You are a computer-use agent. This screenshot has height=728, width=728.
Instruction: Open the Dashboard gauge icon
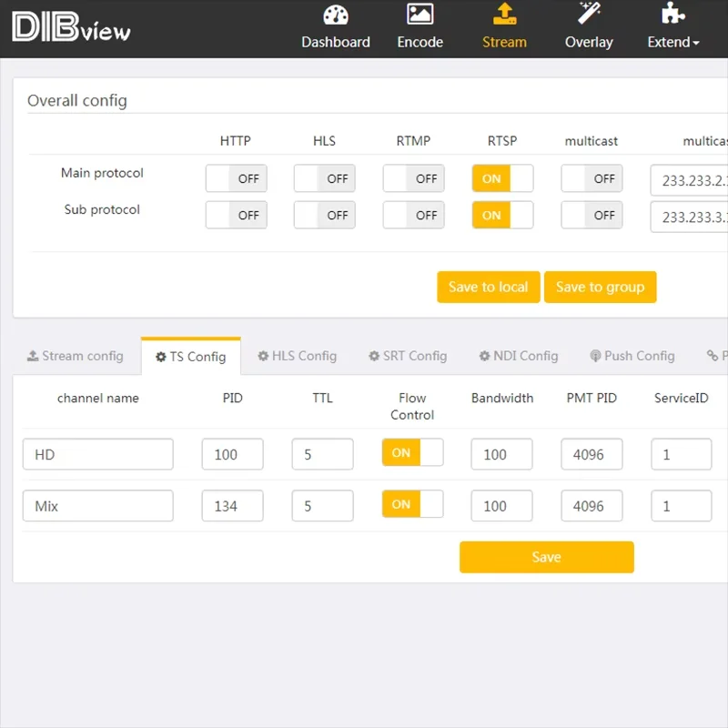336,15
